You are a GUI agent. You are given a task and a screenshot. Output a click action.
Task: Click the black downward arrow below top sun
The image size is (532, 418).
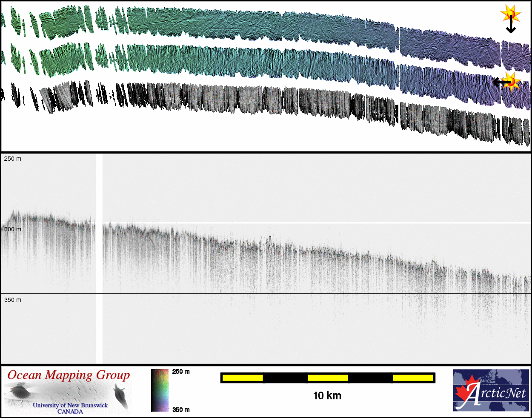511,27
